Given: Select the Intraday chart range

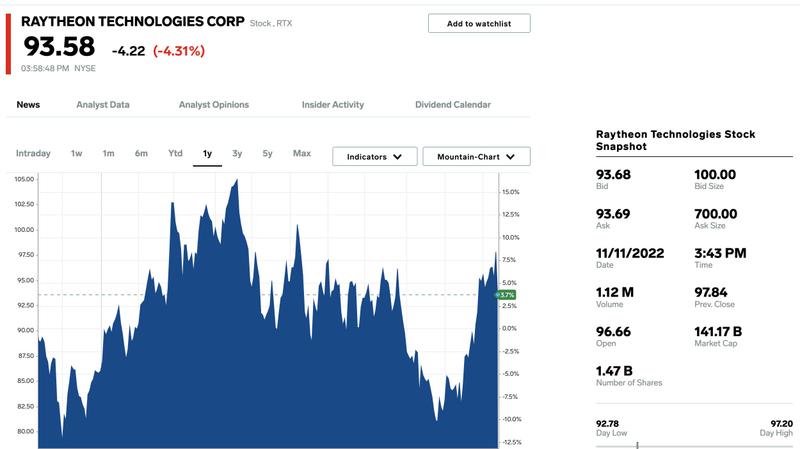Looking at the screenshot, I should click(33, 153).
